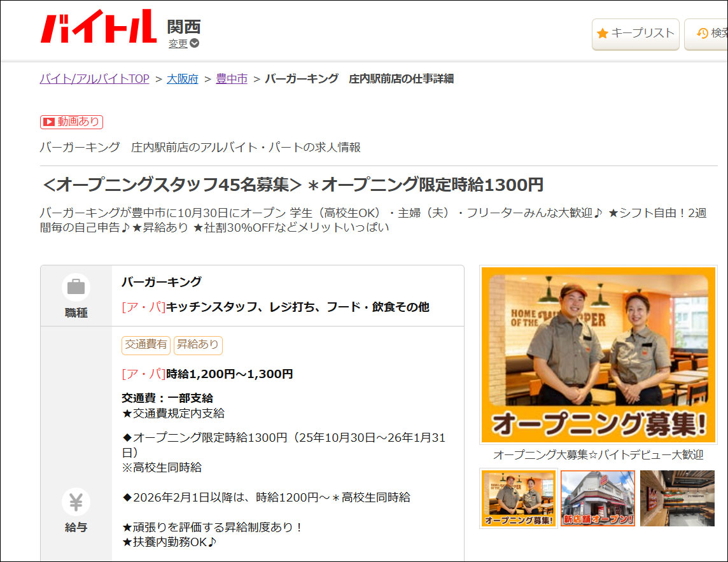Click the 関西 region label
This screenshot has height=562, width=728.
tap(184, 27)
